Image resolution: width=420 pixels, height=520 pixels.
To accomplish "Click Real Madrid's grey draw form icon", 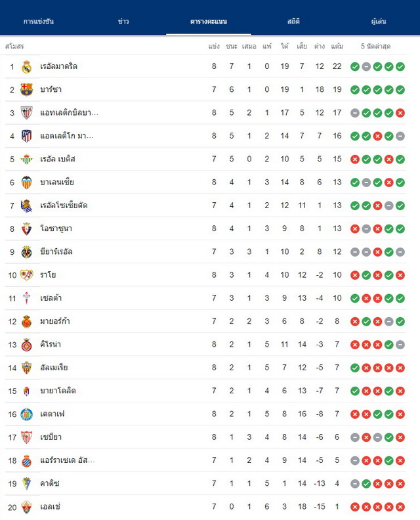I will pos(366,67).
